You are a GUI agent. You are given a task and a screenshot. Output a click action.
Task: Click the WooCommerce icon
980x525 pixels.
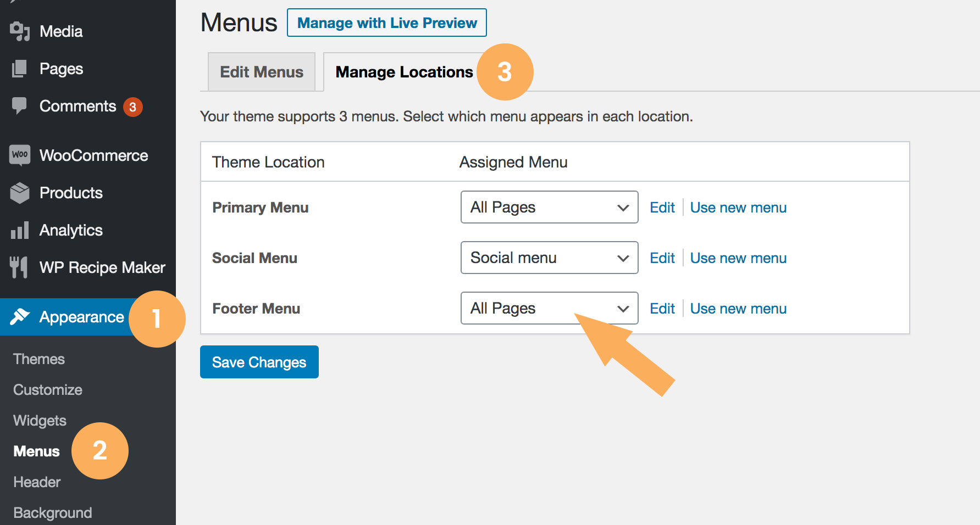pos(20,155)
